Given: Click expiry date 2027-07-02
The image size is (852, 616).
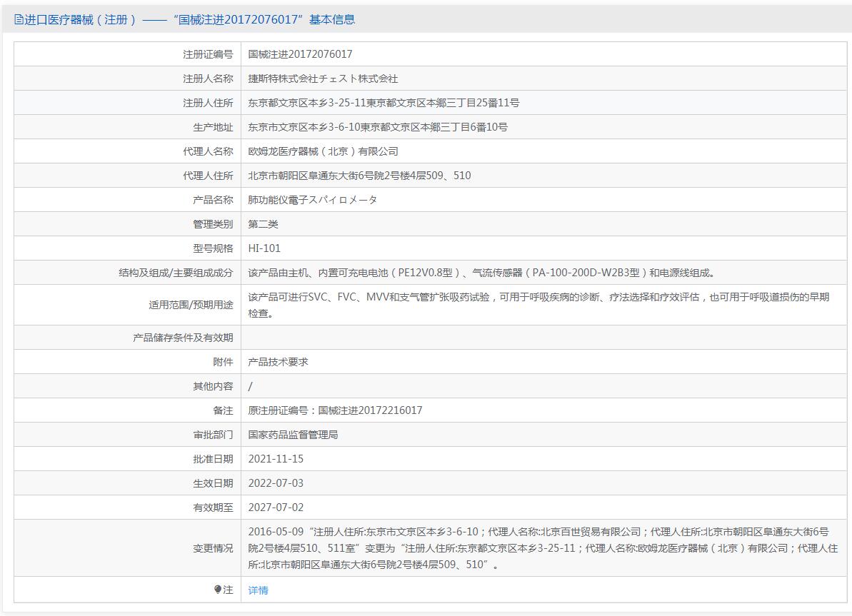Looking at the screenshot, I should pyautogui.click(x=276, y=508).
